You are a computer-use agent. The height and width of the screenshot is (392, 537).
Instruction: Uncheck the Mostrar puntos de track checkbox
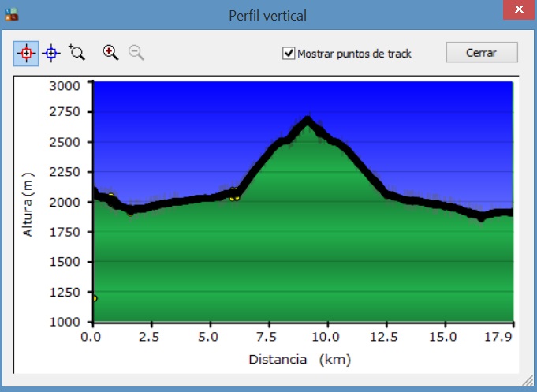[289, 54]
